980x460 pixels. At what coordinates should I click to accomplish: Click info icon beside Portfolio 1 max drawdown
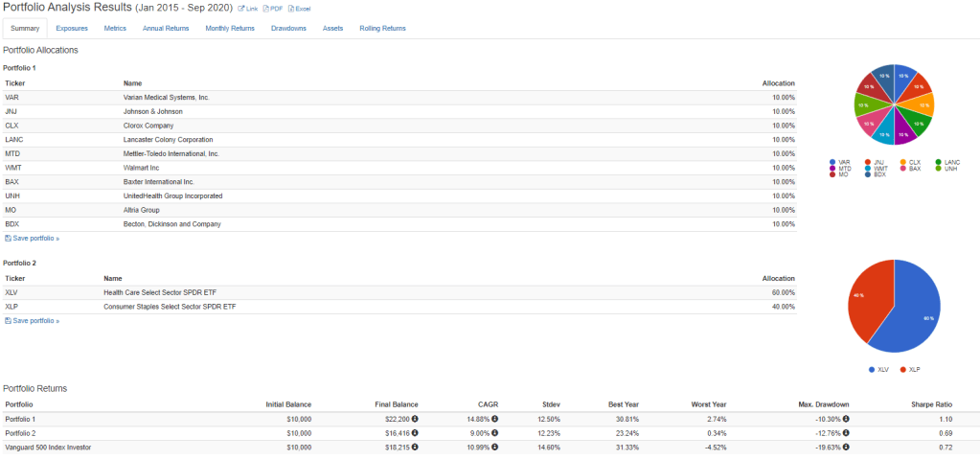(x=846, y=419)
